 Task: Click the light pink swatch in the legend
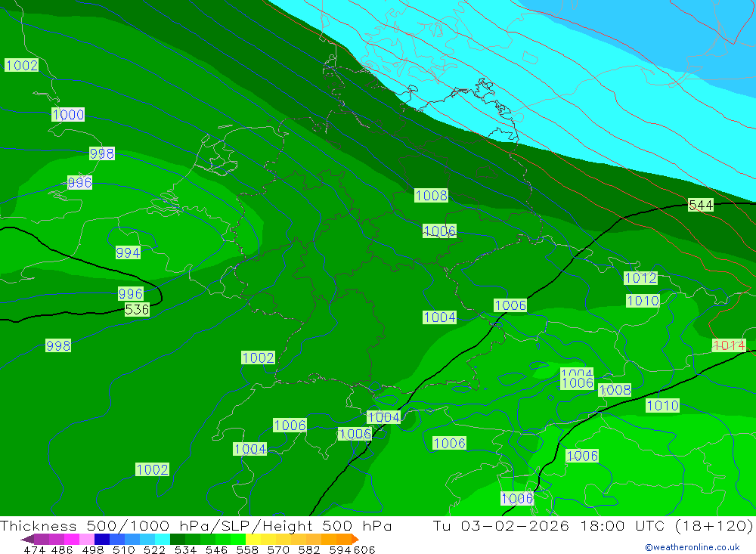pyautogui.click(x=87, y=539)
